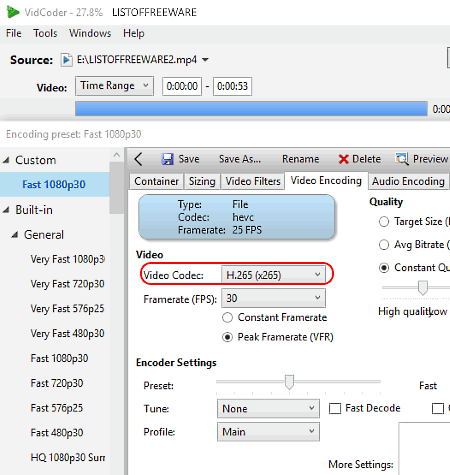Screen dimensions: 450x475
Task: Open the Tools menu
Action: coord(45,33)
